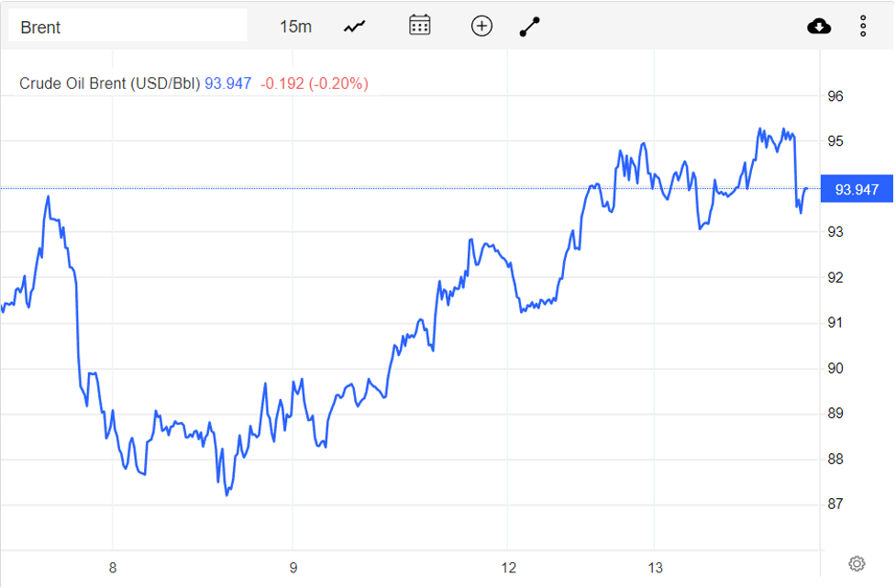Image resolution: width=896 pixels, height=588 pixels.
Task: Click the 8 date label on time axis
Action: 112,567
